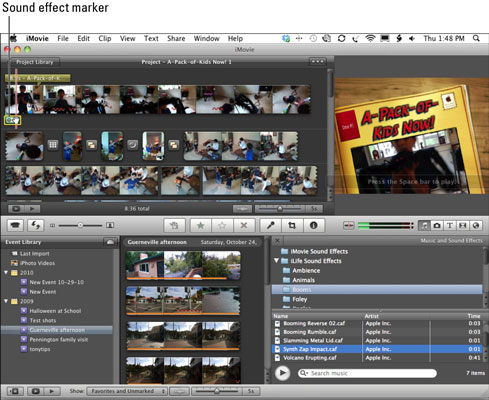Image resolution: width=489 pixels, height=400 pixels.
Task: Open the camera import window
Action: 15,225
